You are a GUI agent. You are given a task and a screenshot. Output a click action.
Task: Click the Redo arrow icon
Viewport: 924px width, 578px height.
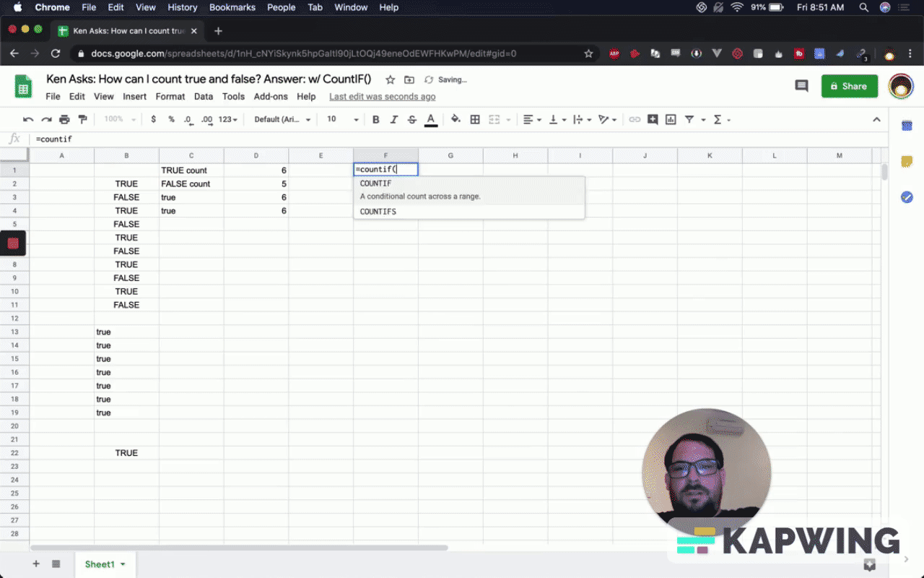click(46, 119)
